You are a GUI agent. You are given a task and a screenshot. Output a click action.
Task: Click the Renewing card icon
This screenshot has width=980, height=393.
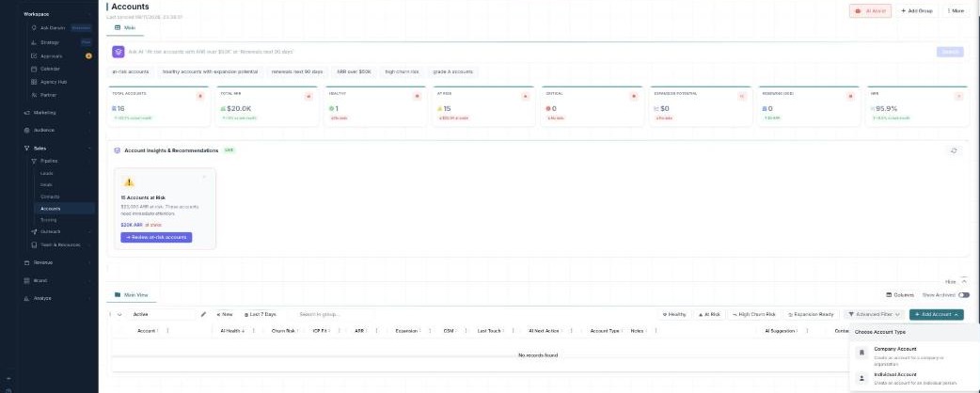(x=850, y=96)
